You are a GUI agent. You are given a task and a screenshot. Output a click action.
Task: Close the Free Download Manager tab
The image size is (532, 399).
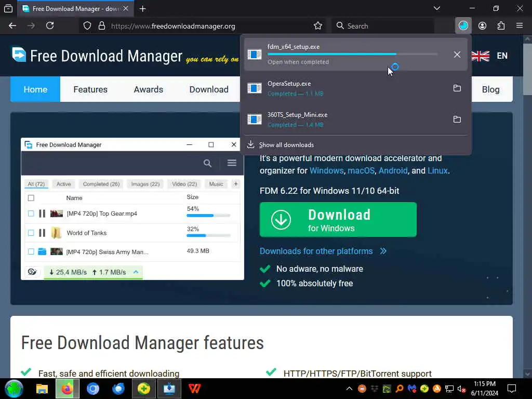click(126, 8)
